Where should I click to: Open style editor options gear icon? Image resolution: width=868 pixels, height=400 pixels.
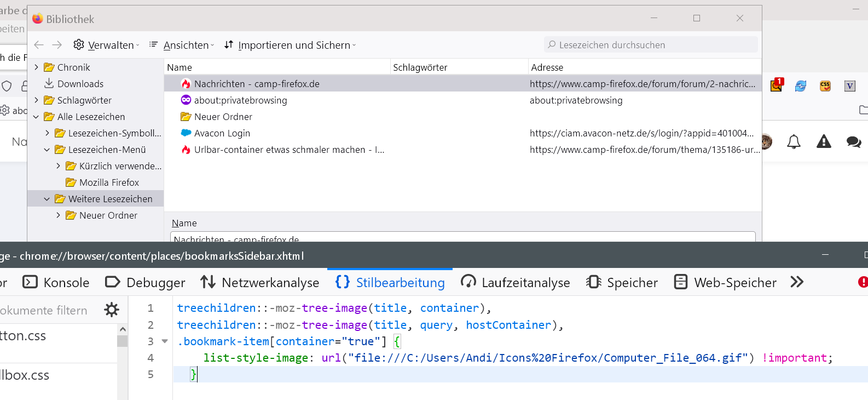click(112, 310)
